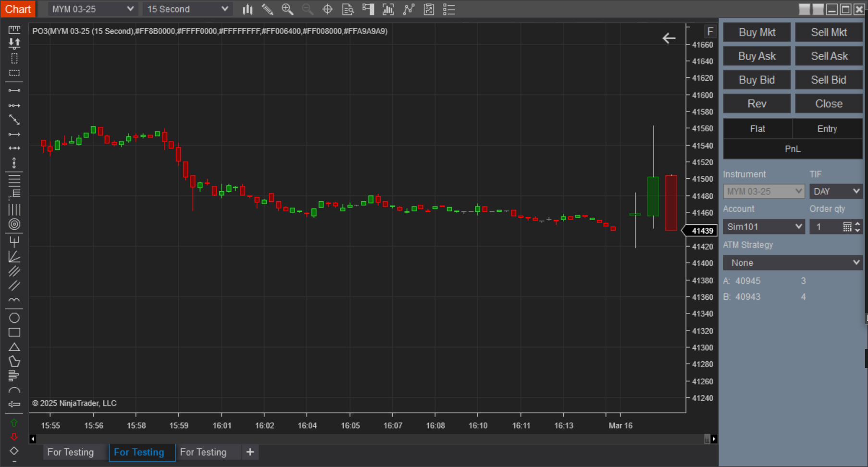The width and height of the screenshot is (868, 467).
Task: Select the Arc drawing tool
Action: (14, 390)
